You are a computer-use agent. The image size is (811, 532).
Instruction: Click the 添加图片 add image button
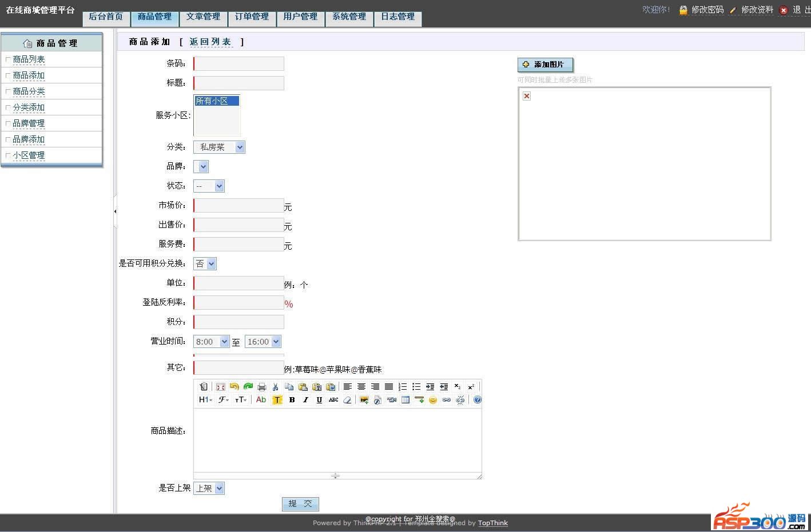545,65
